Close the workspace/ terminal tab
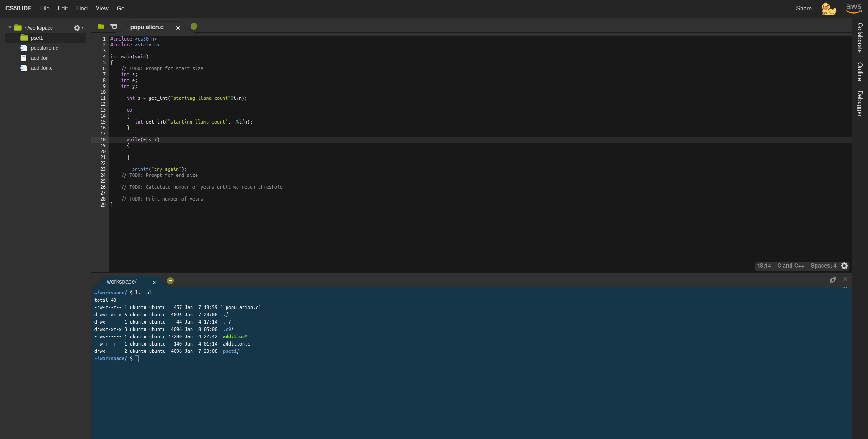868x439 pixels. click(154, 282)
